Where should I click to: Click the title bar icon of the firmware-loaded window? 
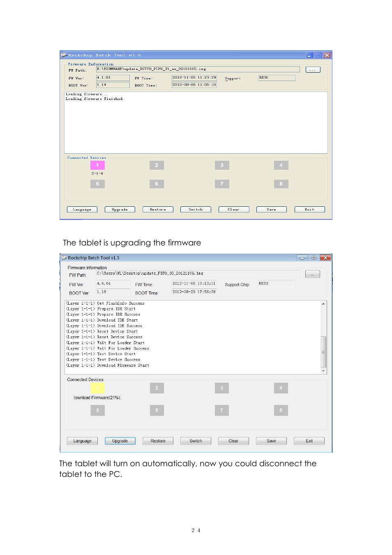coord(64,55)
